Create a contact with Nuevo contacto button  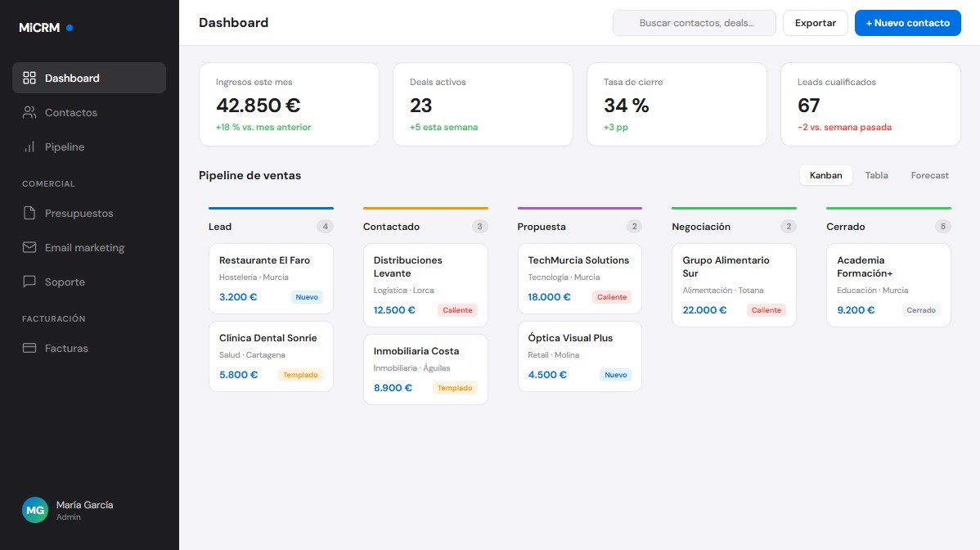(x=907, y=23)
